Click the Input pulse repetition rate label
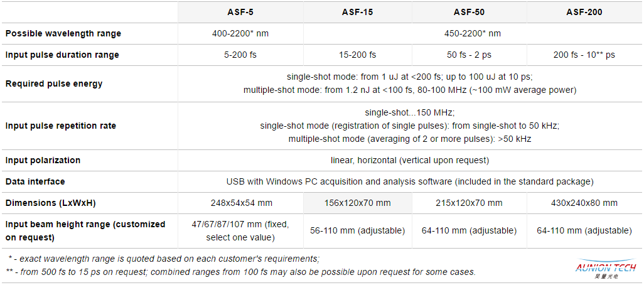The image size is (644, 285). tap(60, 126)
